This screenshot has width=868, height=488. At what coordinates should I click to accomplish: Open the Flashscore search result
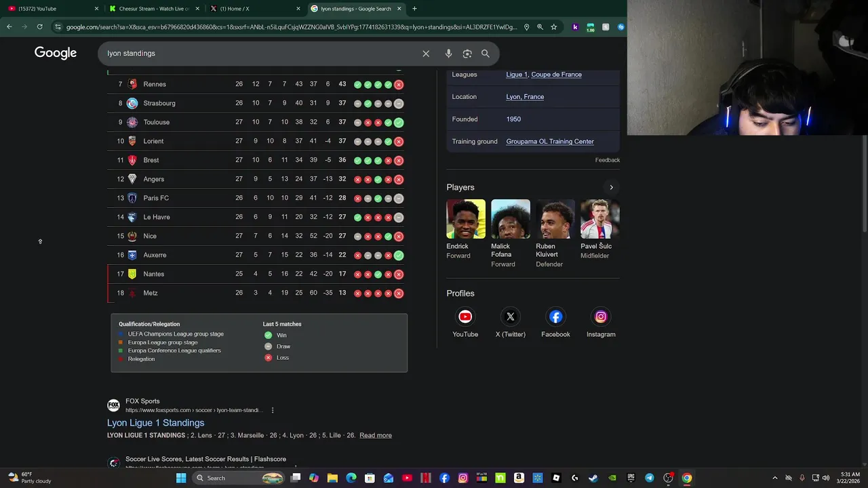[205, 460]
